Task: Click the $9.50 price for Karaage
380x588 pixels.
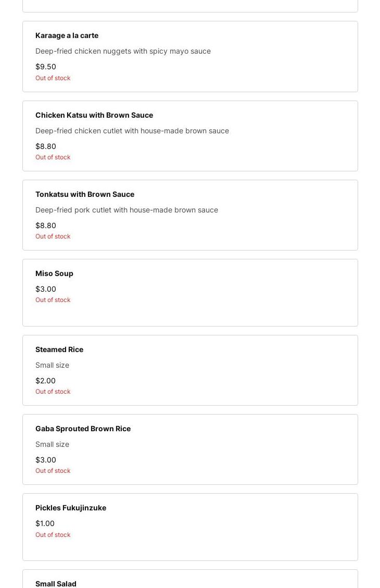Action: pos(46,67)
